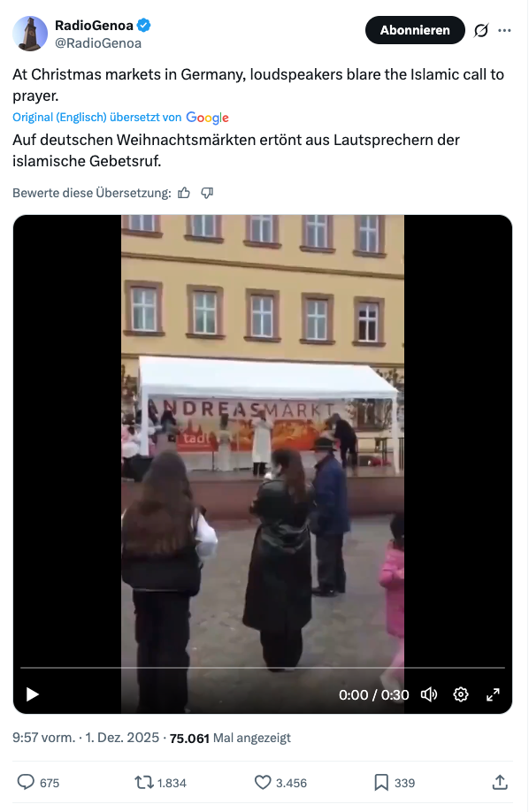Viewport: 529px width, 812px height.
Task: Click the Abonnieren button
Action: 415,30
